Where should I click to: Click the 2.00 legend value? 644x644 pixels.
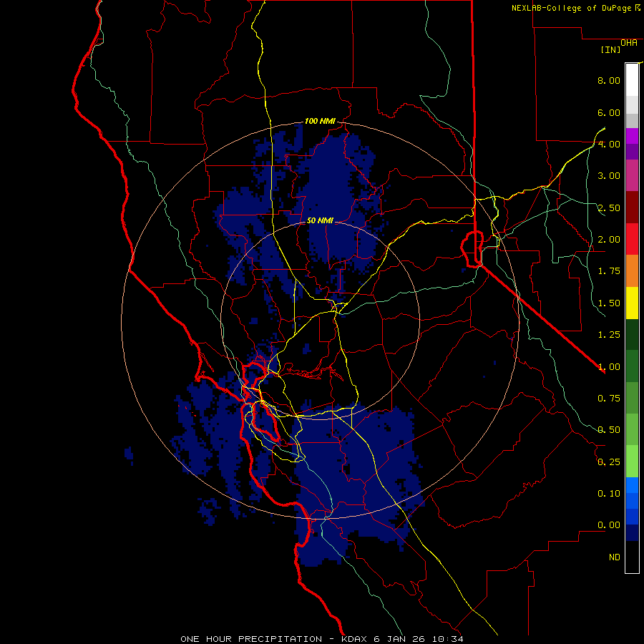click(x=609, y=240)
